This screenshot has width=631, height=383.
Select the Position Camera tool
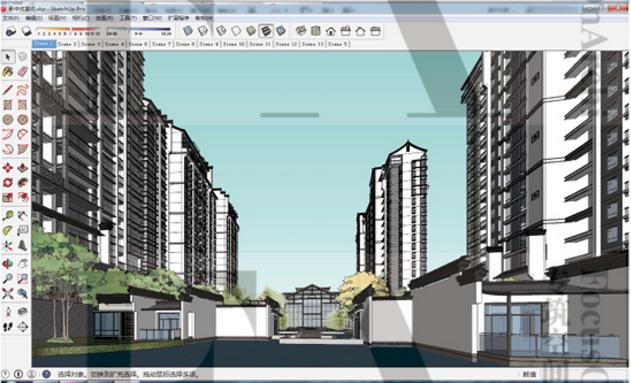point(8,311)
